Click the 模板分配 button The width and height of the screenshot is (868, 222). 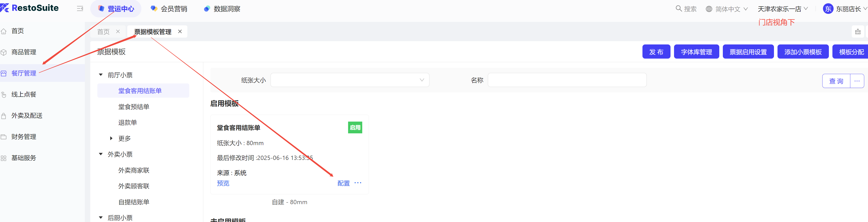(x=851, y=52)
